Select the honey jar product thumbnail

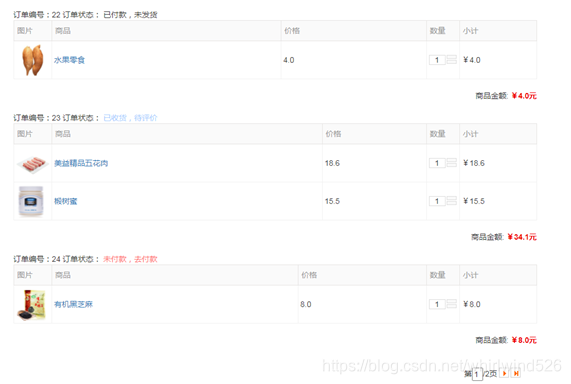tap(31, 201)
